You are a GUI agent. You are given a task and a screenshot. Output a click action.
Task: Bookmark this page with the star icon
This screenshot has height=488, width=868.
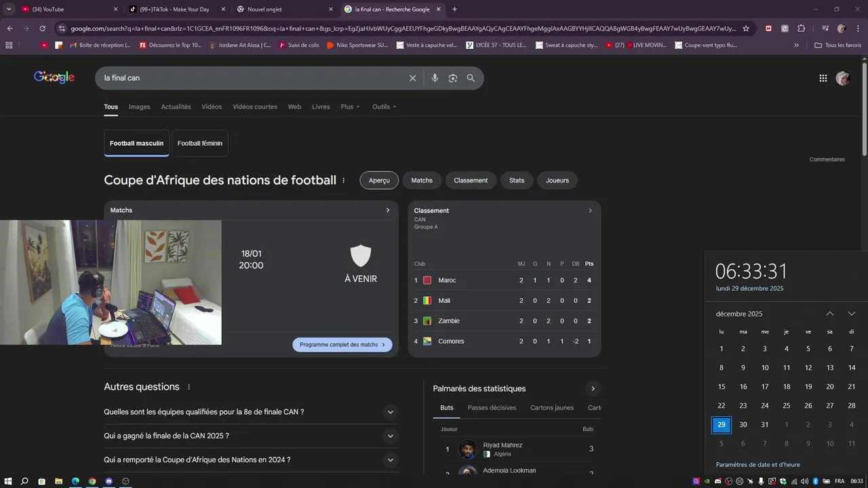[746, 28]
